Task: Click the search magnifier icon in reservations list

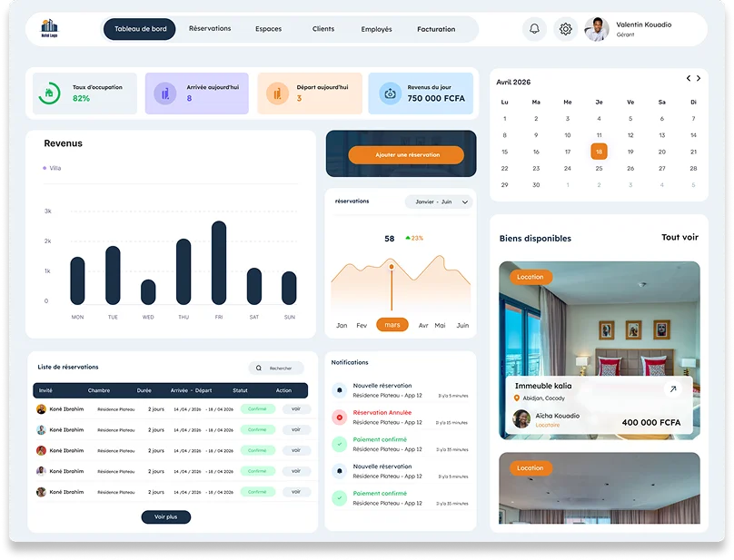Action: coord(259,368)
